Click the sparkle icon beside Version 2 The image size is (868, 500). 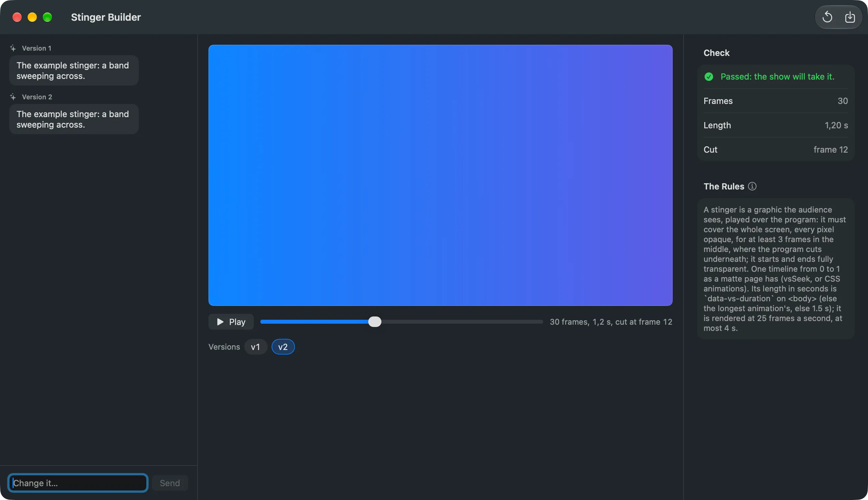click(x=13, y=97)
